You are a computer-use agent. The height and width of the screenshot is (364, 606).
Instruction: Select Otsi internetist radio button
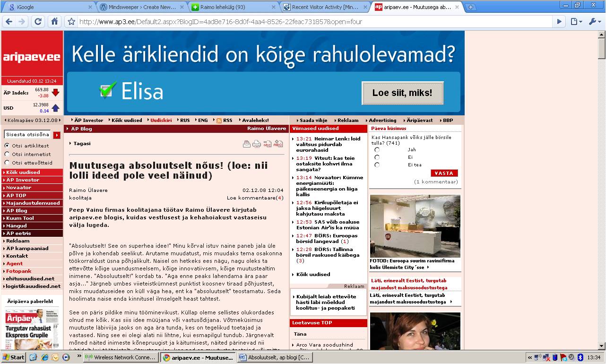pyautogui.click(x=7, y=154)
